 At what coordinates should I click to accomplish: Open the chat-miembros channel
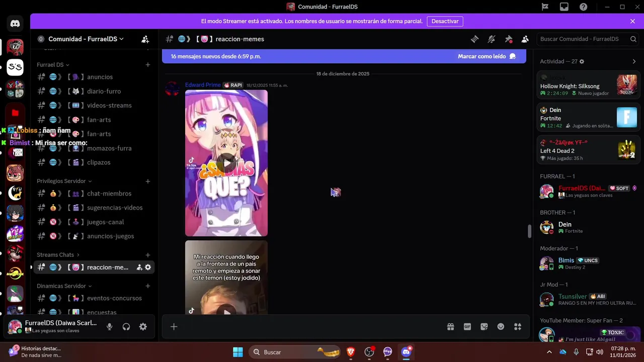94,194
